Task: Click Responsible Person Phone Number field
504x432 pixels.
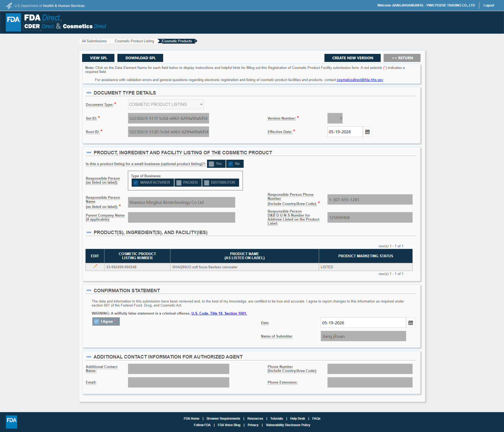Action: (x=370, y=200)
